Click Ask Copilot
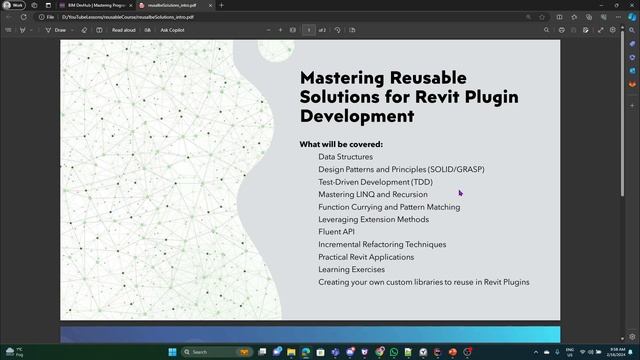Screen dimensions: 640x360 (x=172, y=30)
